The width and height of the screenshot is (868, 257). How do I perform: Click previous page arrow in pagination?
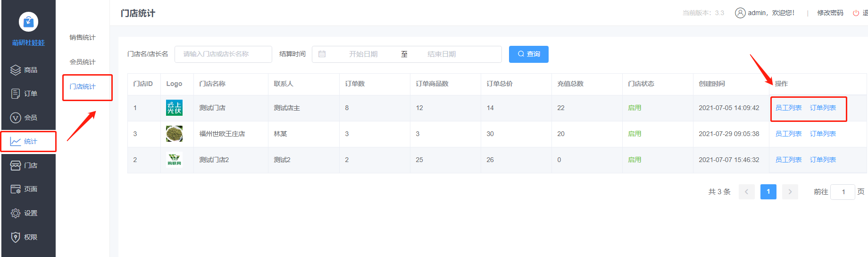pos(746,191)
